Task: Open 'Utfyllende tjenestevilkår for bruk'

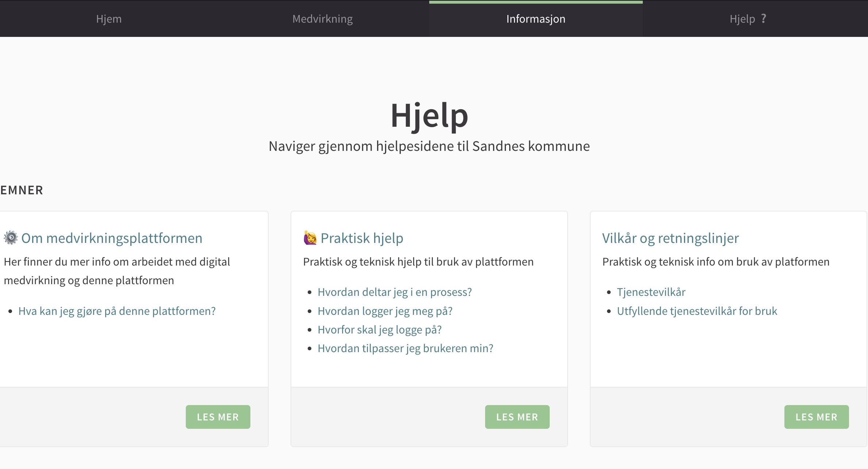Action: tap(697, 311)
